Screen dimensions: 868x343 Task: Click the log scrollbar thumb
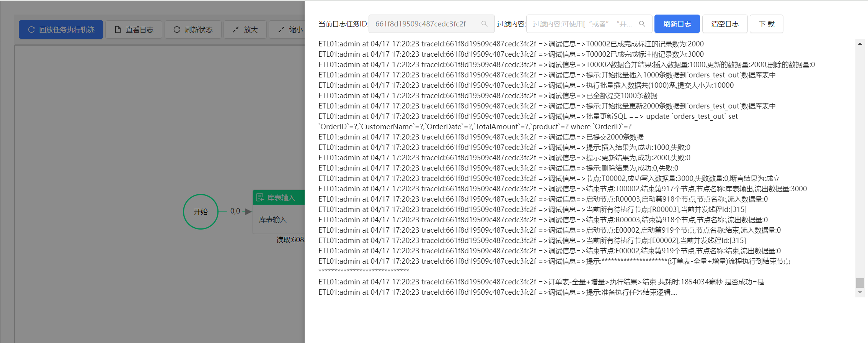coord(860,283)
